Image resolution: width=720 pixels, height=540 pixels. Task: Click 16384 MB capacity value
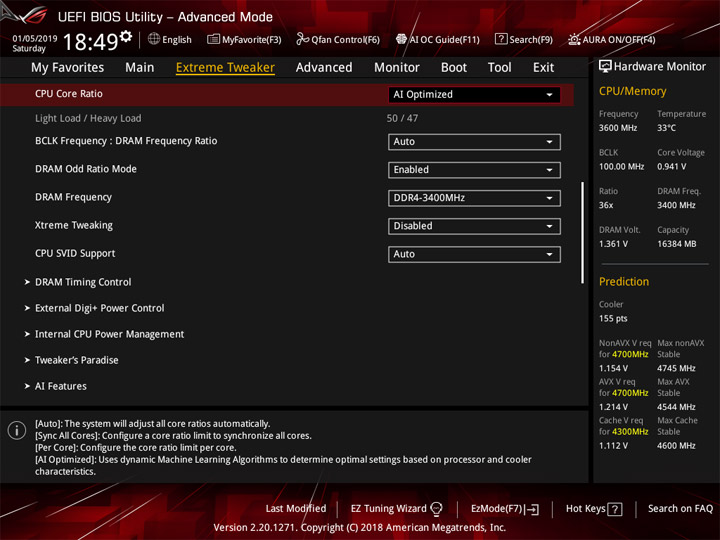(677, 244)
